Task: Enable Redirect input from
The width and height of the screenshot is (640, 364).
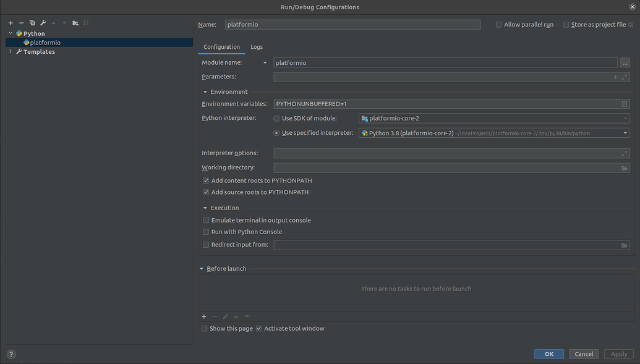Action: pos(206,245)
